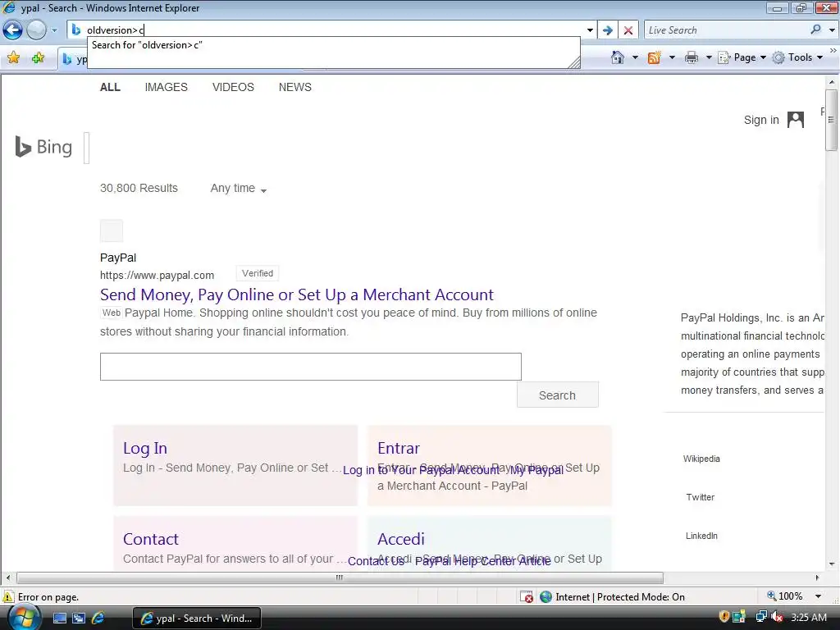
Task: Click the '30,800 Results' count text
Action: (139, 188)
